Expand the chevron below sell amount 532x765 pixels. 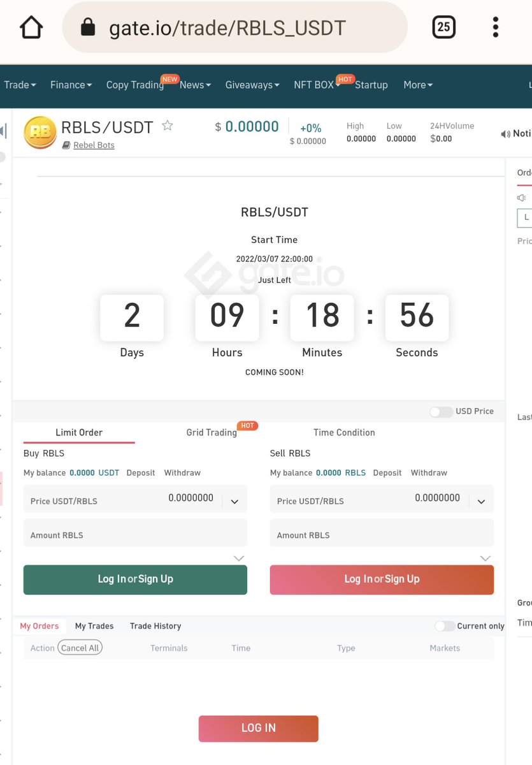click(485, 558)
